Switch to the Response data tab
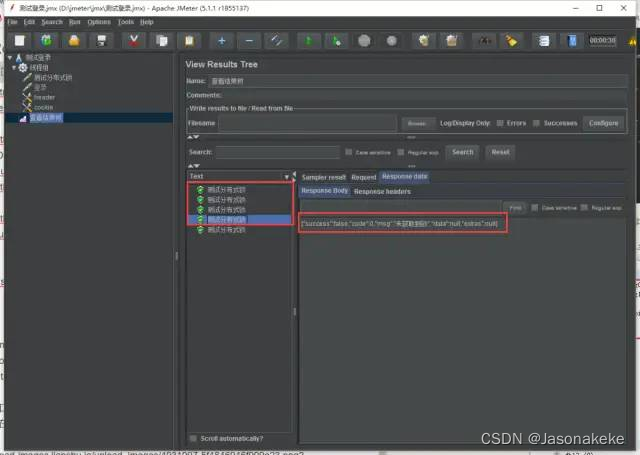640x455 pixels. 404,177
